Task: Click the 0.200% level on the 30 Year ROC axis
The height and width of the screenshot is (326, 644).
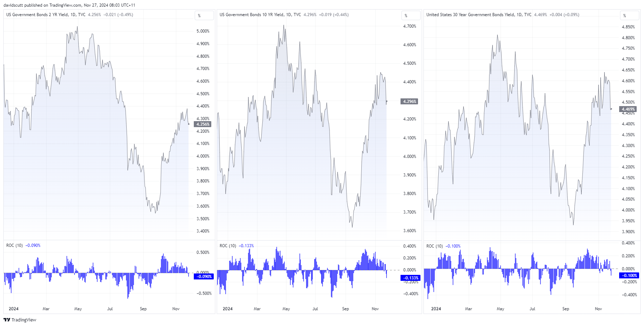Action: 628,256
